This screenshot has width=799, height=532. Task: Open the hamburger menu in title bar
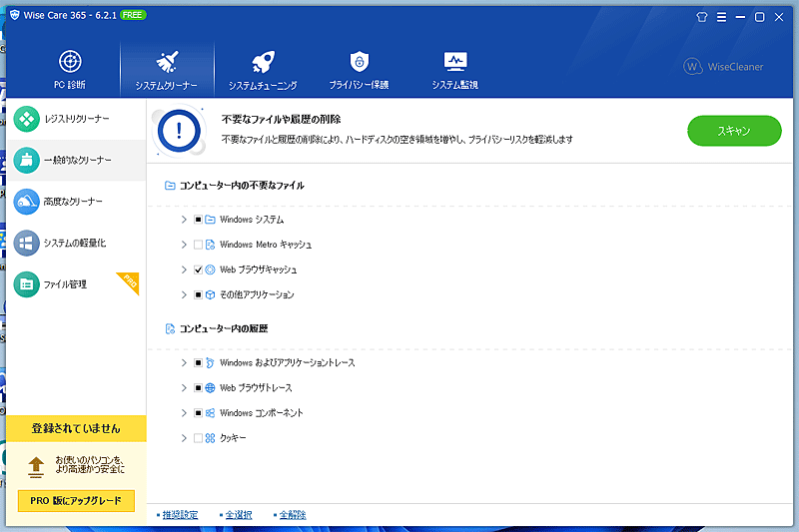click(x=721, y=17)
